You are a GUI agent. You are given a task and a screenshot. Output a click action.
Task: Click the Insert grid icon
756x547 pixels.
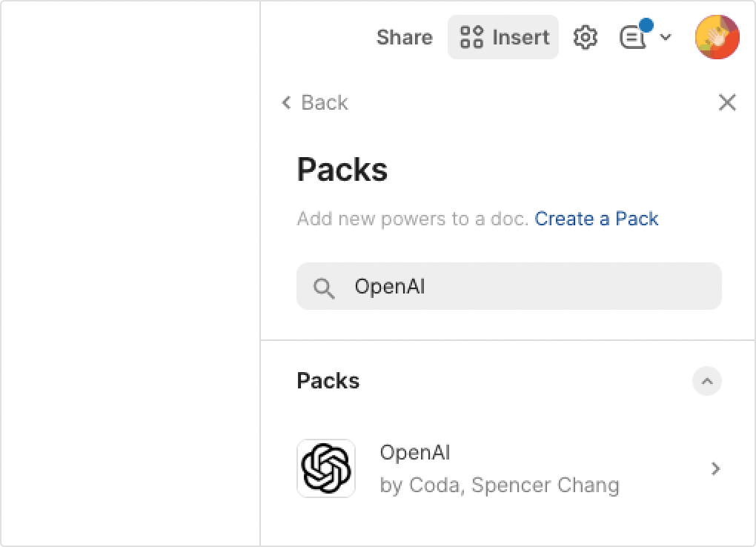pos(471,37)
